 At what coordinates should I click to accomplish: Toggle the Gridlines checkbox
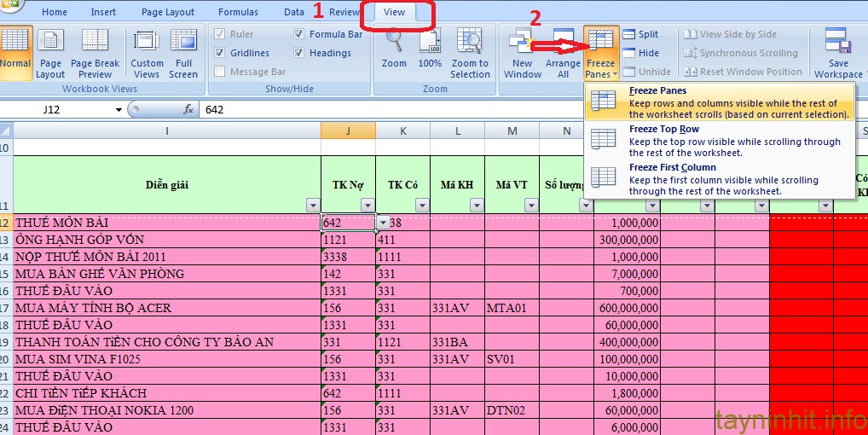tap(221, 53)
